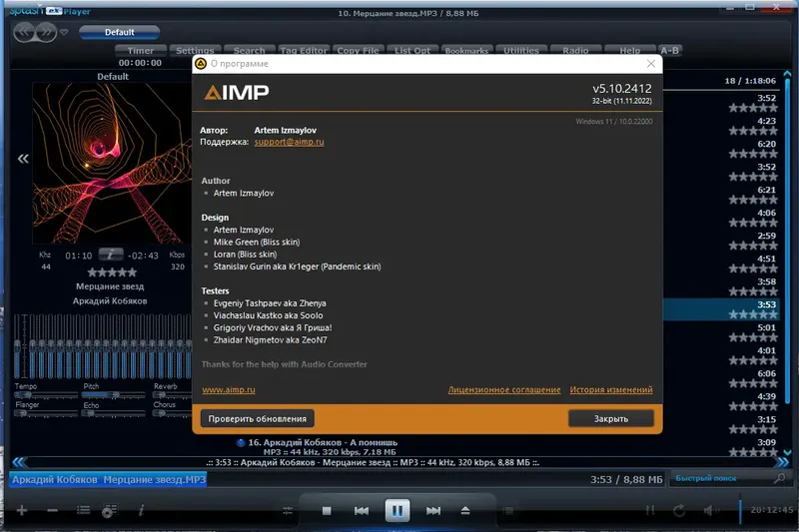Click the disc and list icon
Viewport: 799px width, 532px height.
(110, 510)
